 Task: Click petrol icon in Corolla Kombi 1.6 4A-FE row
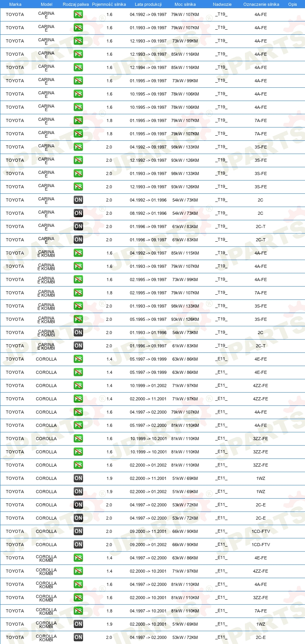(x=78, y=584)
